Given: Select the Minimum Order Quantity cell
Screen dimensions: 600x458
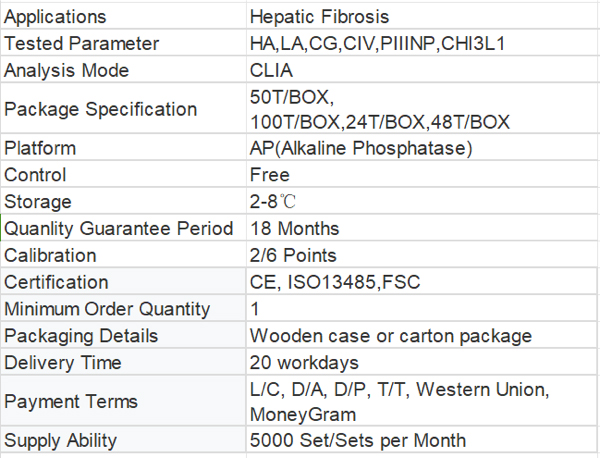Looking at the screenshot, I should [x=124, y=309].
